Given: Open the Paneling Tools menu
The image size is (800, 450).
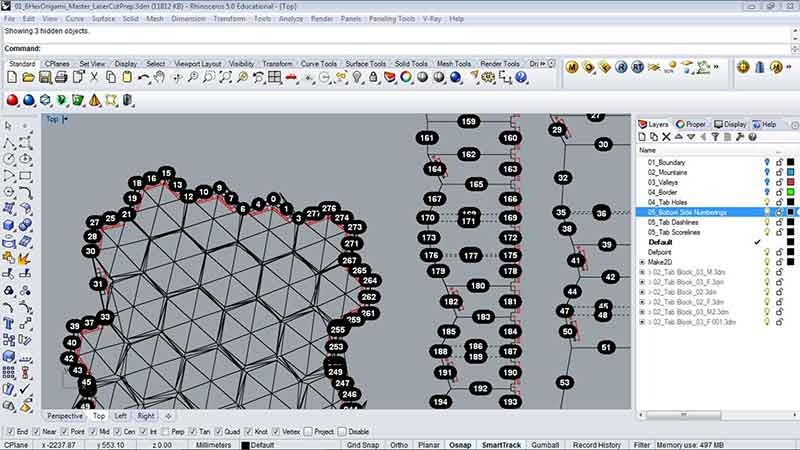Looking at the screenshot, I should pos(392,19).
